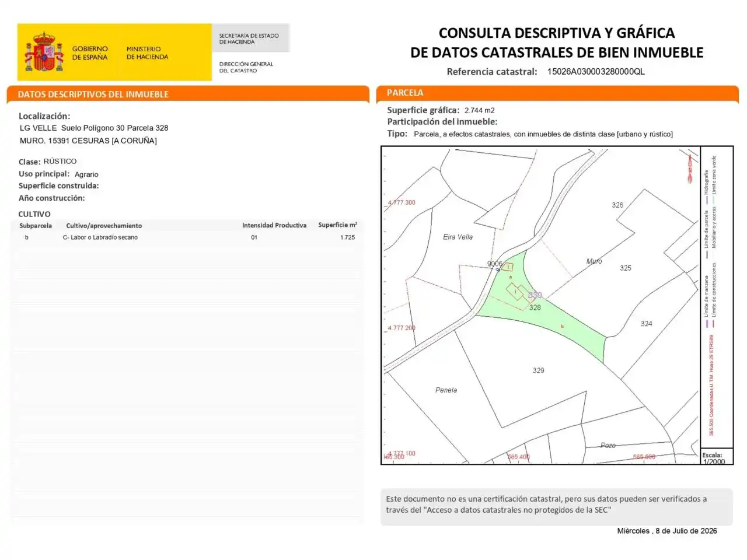Click the purple Límite de manzana legend line
747x560 pixels.
coord(706,323)
